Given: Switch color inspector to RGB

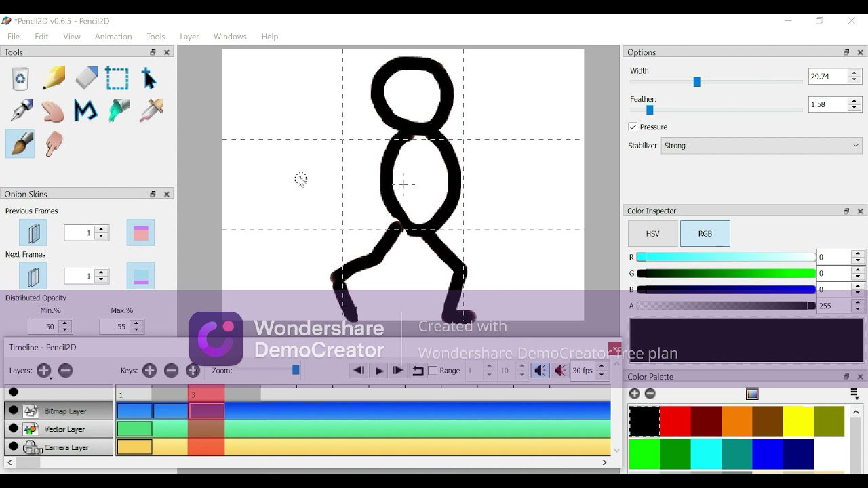Looking at the screenshot, I should tap(705, 234).
